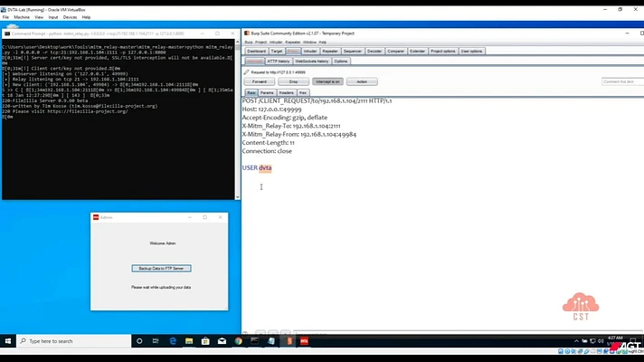Toggle the Intercept is on button

327,81
